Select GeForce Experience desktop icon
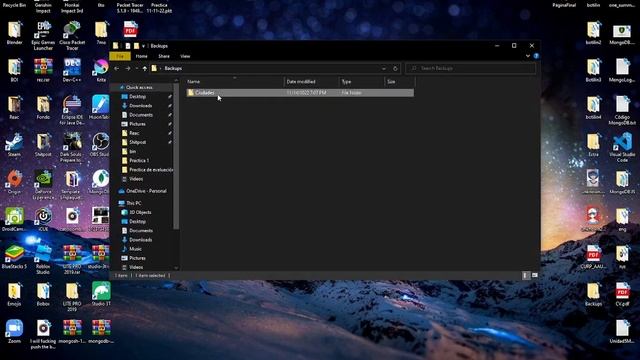 pyautogui.click(x=43, y=185)
